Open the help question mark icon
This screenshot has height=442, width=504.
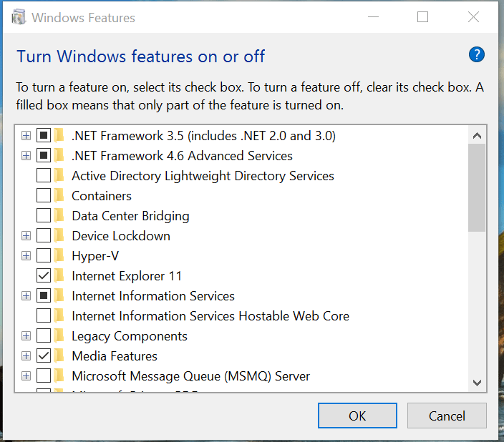coord(476,54)
